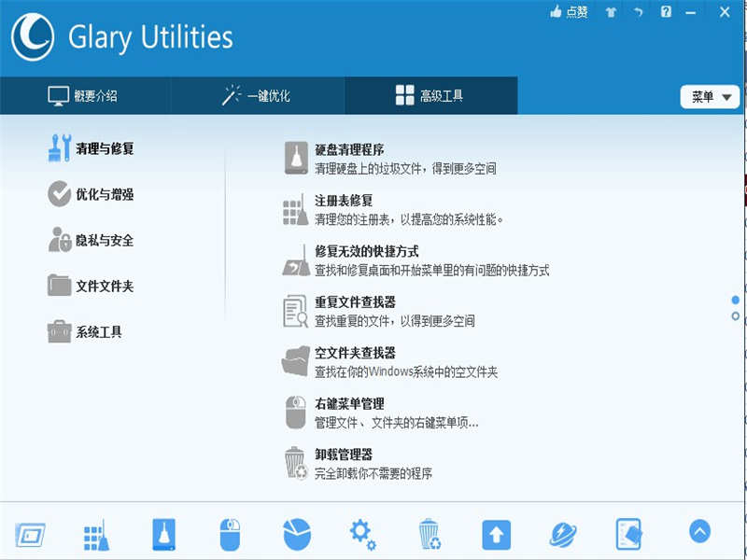747x560 pixels.
Task: Open 空文件夹查找器 link
Action: click(x=355, y=354)
